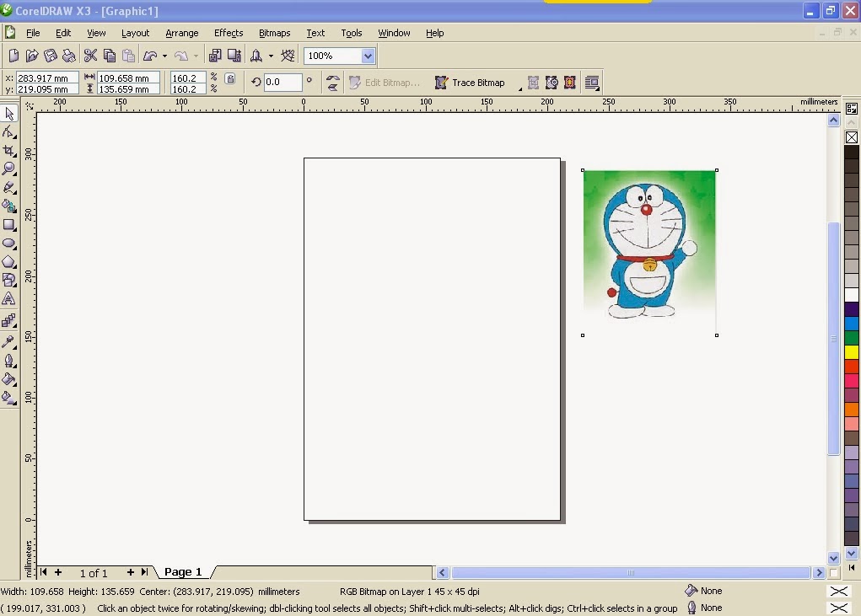Add page after current plus button
861x616 pixels.
point(130,572)
